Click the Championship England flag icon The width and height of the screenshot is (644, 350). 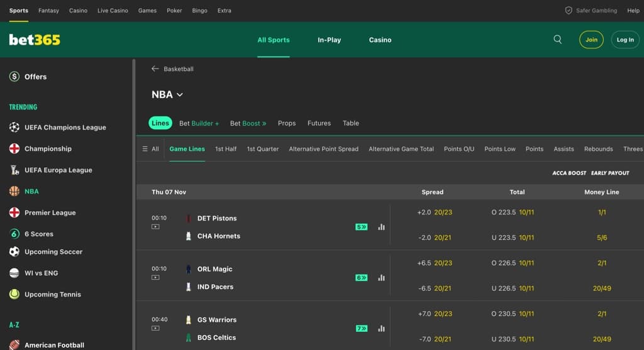point(14,148)
